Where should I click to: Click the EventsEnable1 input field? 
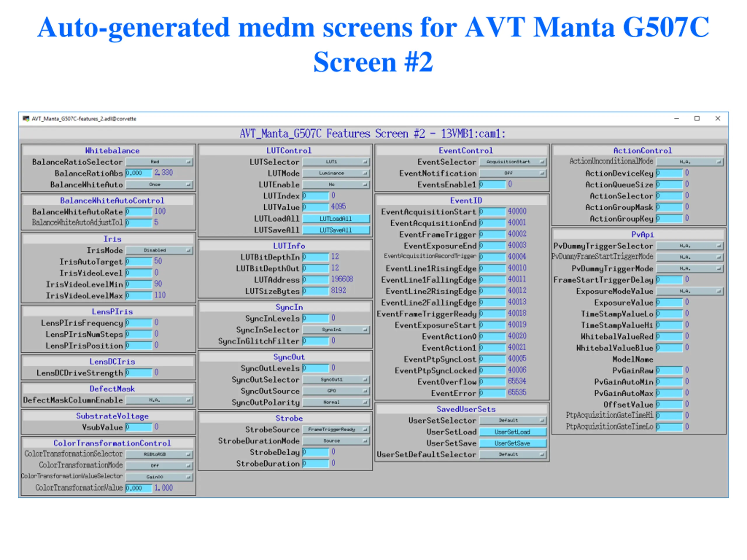tap(493, 185)
